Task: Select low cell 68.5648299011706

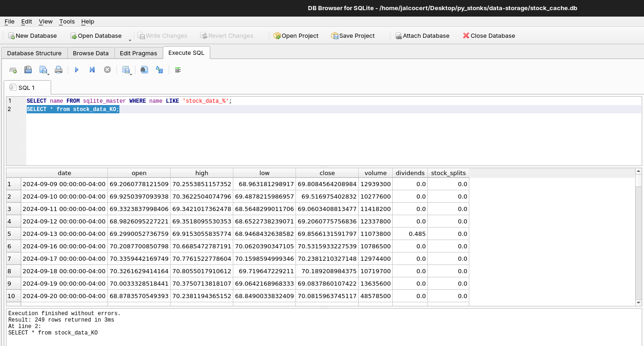Action: [x=264, y=209]
